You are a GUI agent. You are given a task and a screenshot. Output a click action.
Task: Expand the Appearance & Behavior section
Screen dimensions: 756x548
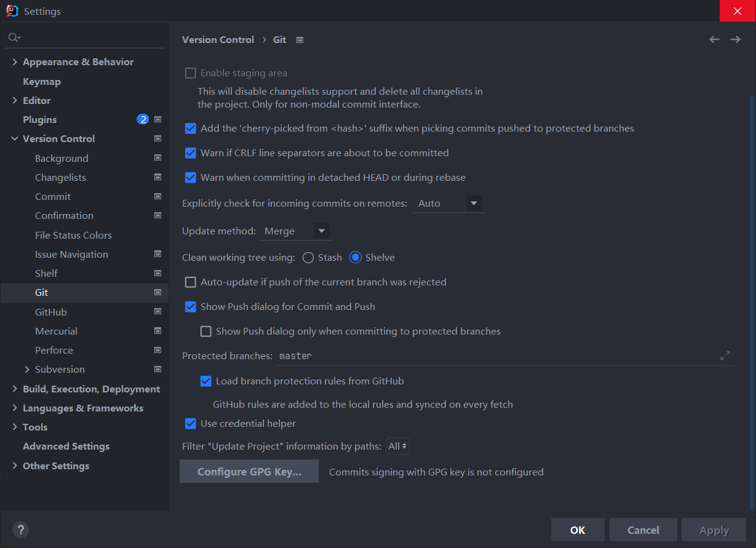pyautogui.click(x=15, y=62)
